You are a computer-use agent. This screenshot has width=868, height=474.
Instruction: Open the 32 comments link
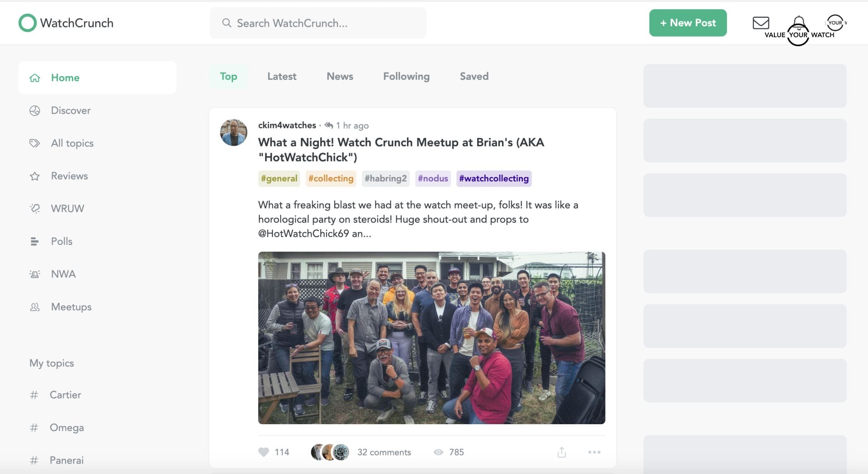coord(384,452)
